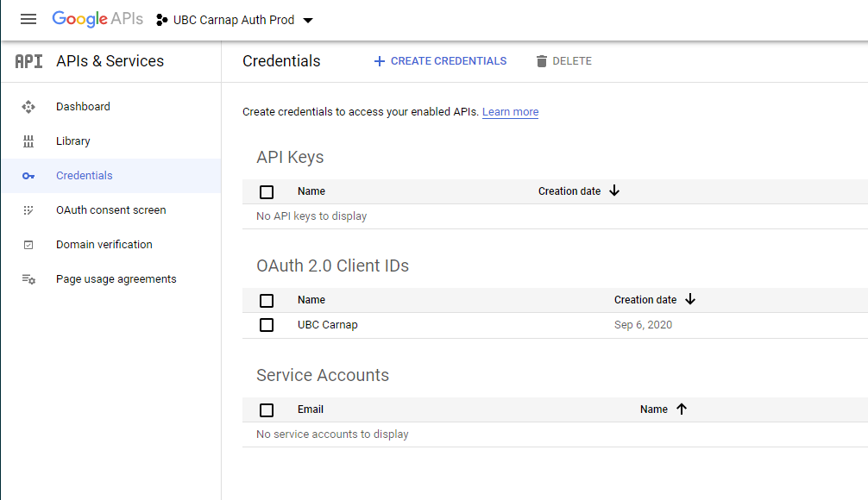Click the Credentials page title

(281, 61)
